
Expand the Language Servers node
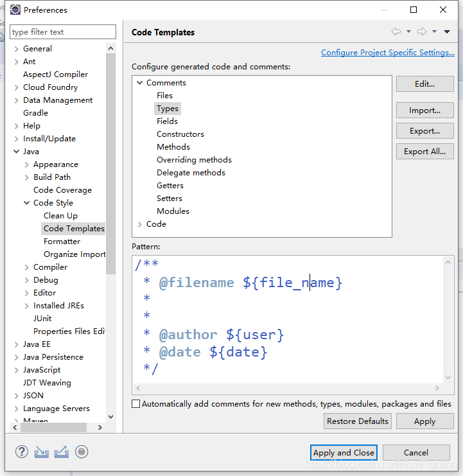click(x=17, y=409)
